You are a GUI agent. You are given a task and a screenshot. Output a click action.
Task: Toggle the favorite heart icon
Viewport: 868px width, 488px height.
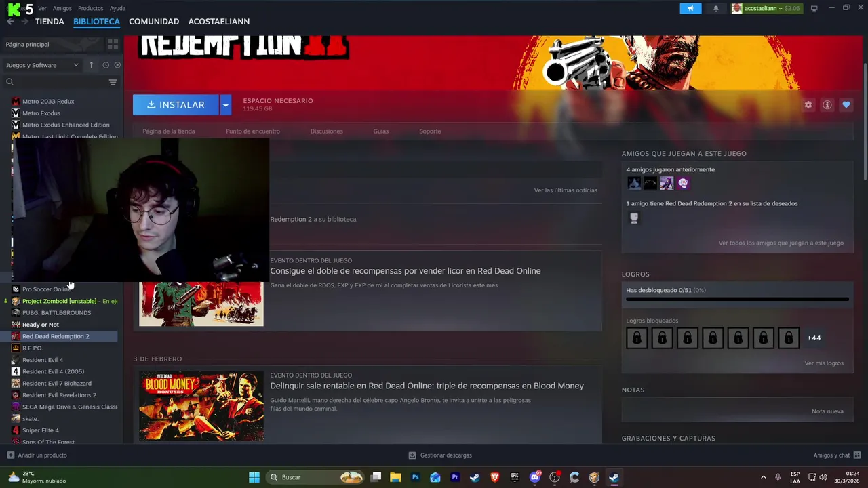click(x=846, y=105)
